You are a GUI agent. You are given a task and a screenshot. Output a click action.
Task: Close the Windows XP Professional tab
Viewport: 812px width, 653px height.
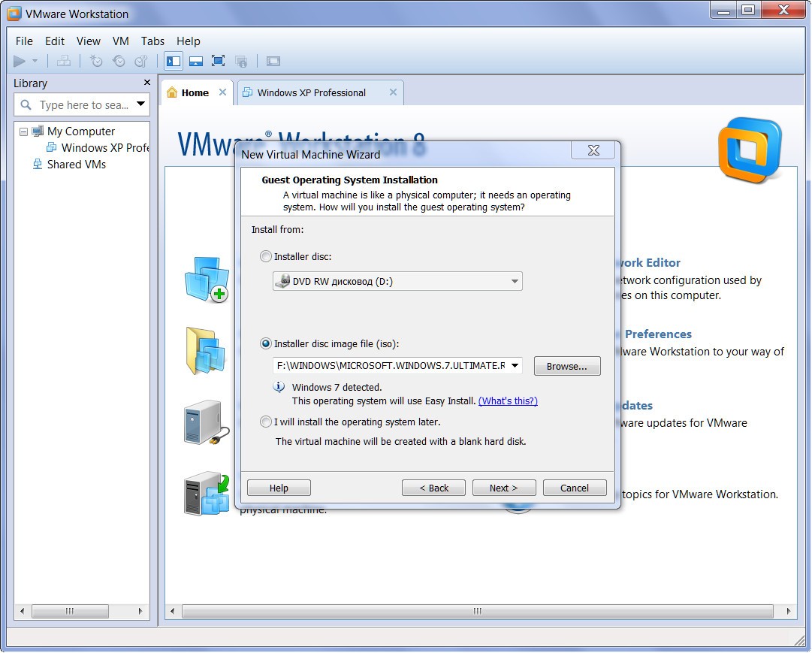click(393, 92)
